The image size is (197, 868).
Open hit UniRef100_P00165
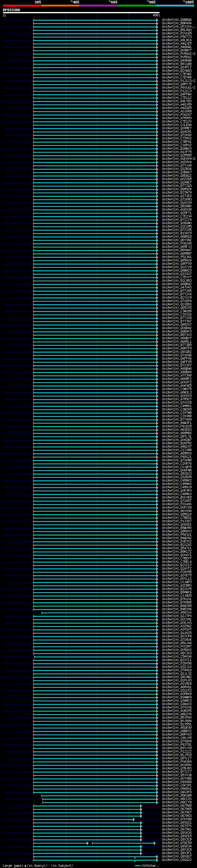point(176,33)
